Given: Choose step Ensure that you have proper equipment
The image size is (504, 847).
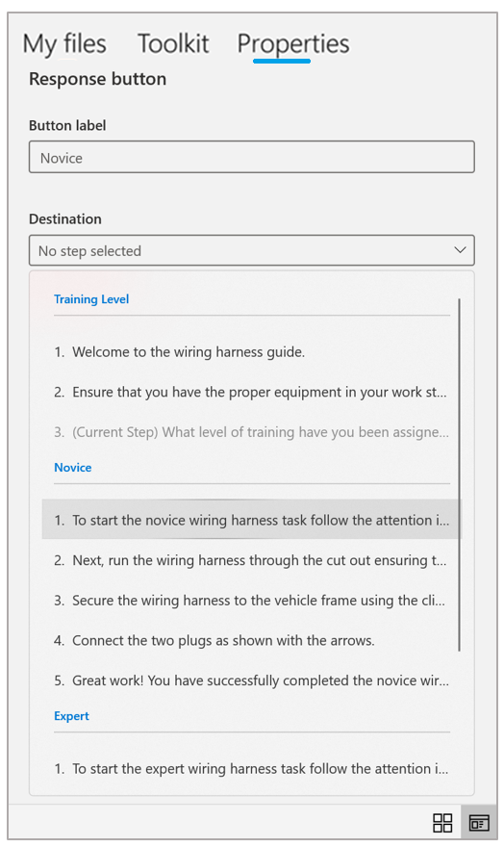Looking at the screenshot, I should [252, 392].
